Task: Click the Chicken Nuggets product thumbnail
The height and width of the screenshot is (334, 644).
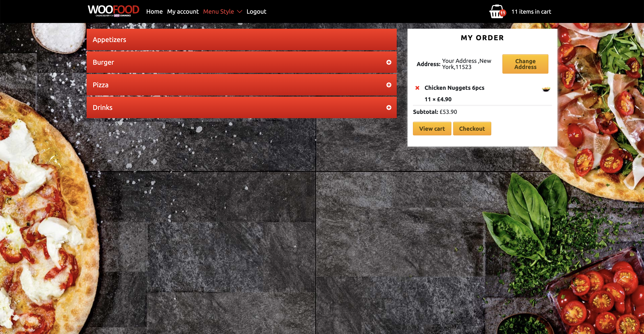Action: [546, 89]
